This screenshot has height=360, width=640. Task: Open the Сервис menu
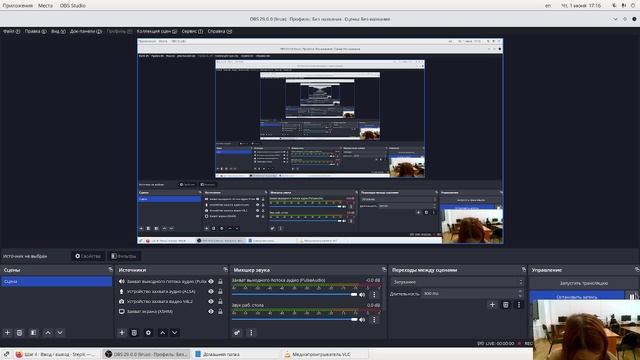coord(192,31)
